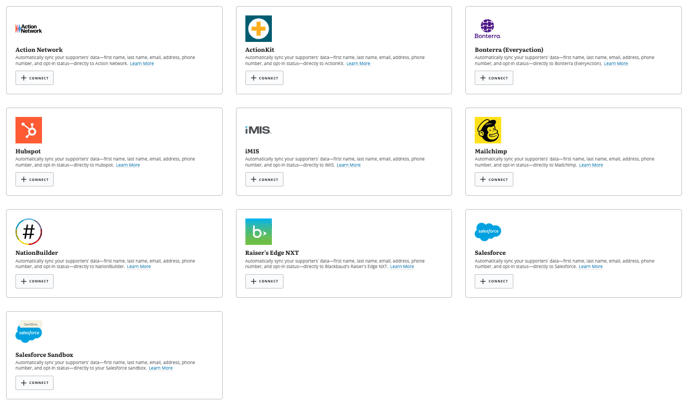Open Learn More for Salesforce Sandbox

(161, 368)
